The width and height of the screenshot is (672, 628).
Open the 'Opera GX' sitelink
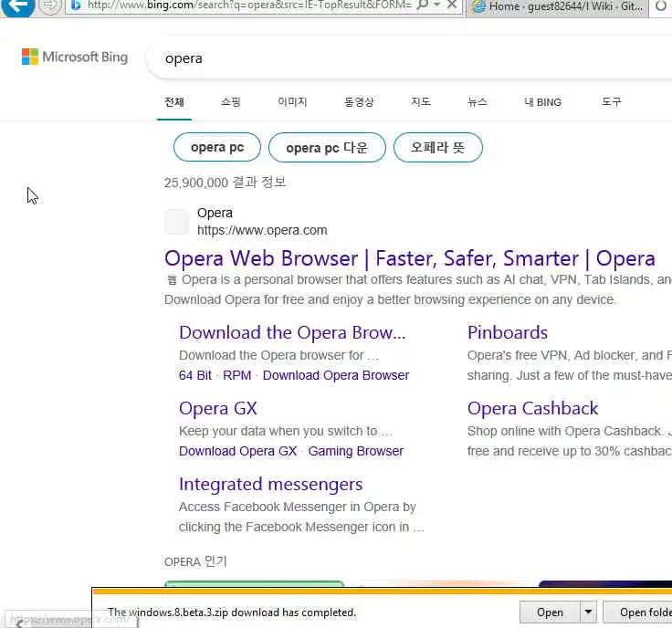point(218,409)
